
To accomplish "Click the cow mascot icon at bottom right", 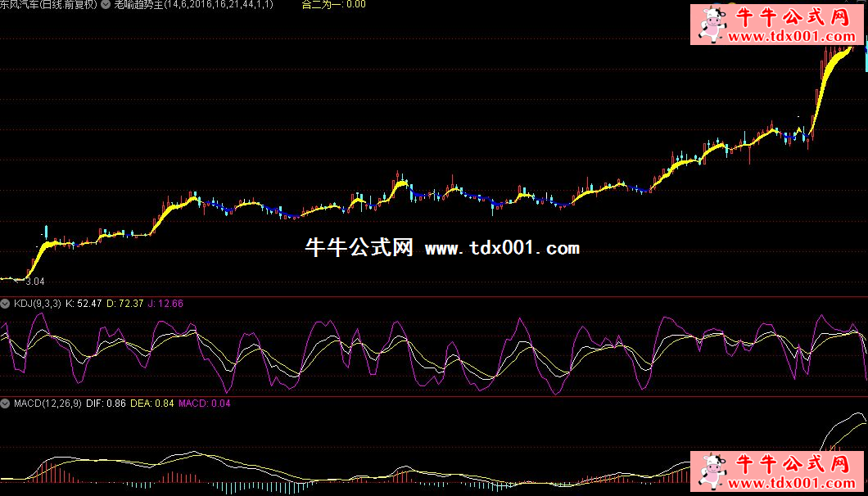I will (x=709, y=471).
